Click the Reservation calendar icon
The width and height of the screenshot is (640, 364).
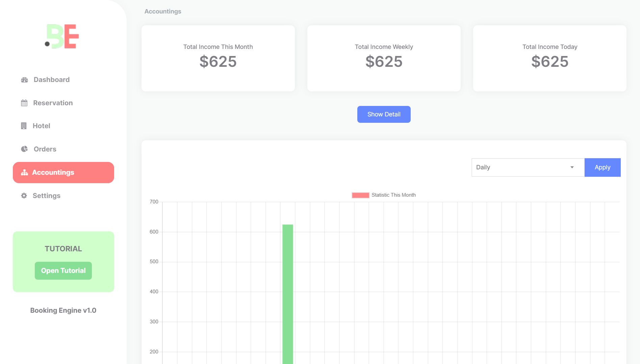coord(24,103)
